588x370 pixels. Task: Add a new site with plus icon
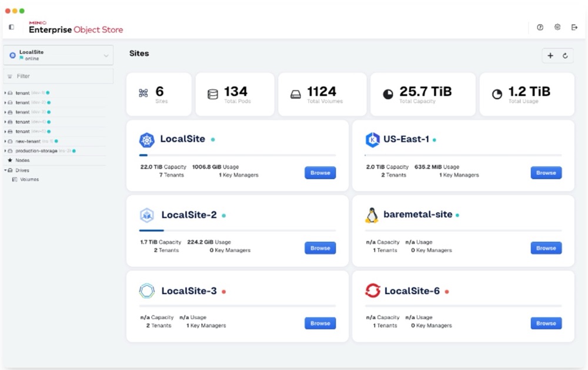click(x=550, y=56)
